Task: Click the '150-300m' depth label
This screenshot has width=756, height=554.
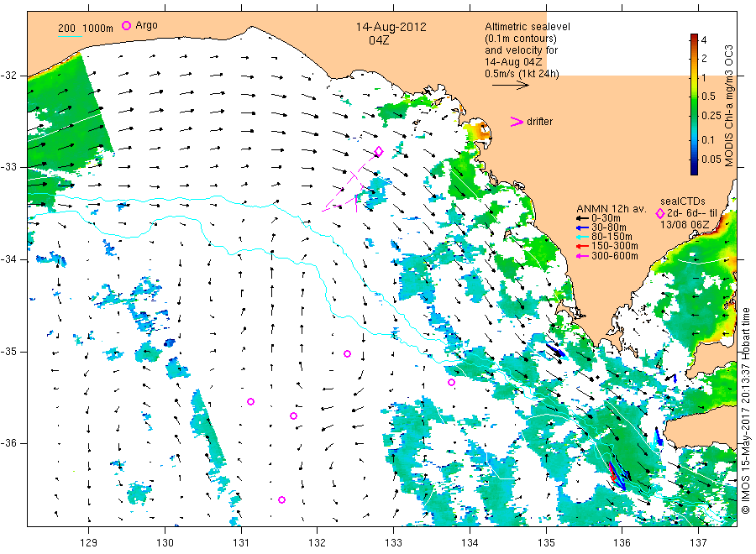Action: [615, 246]
